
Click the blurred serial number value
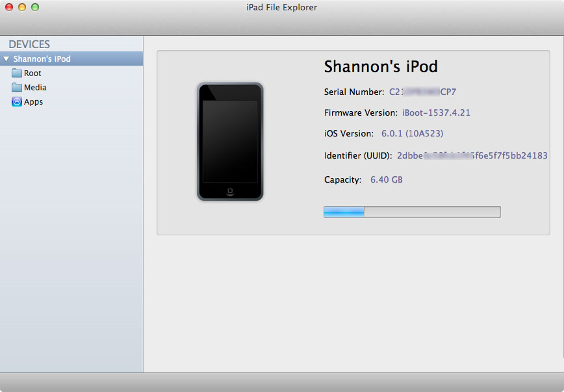[x=422, y=92]
